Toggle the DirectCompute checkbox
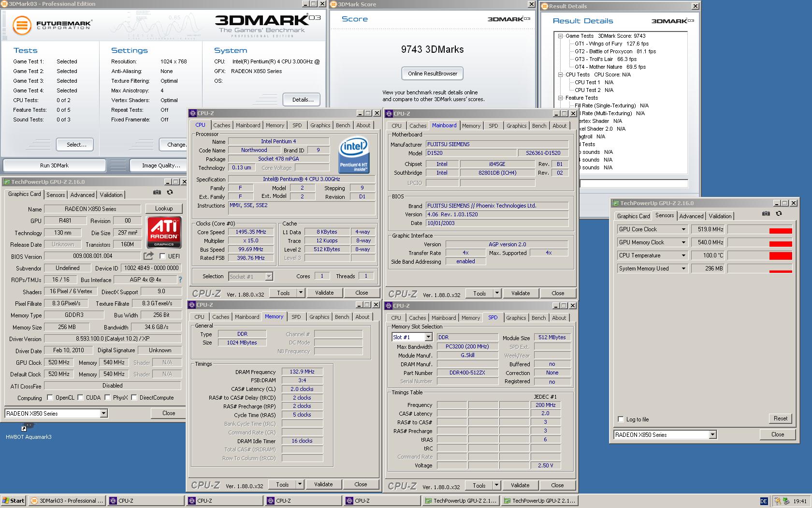812x508 pixels. pos(134,398)
